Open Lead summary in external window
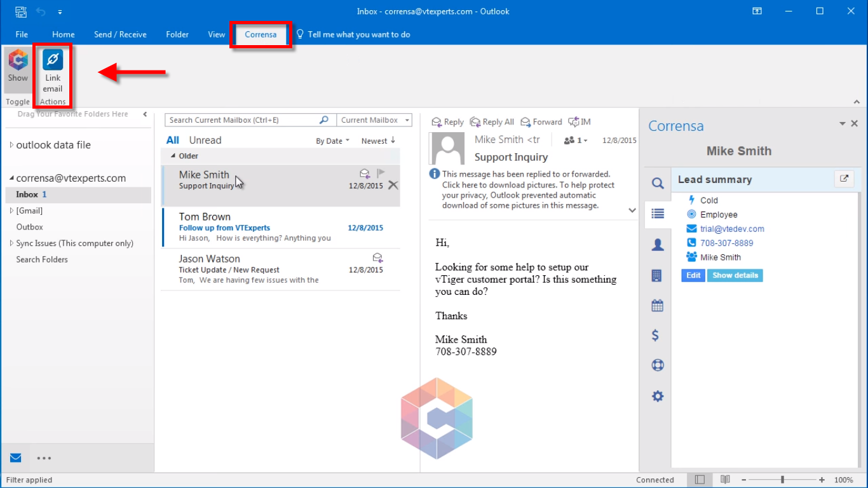This screenshot has height=488, width=868. point(844,179)
